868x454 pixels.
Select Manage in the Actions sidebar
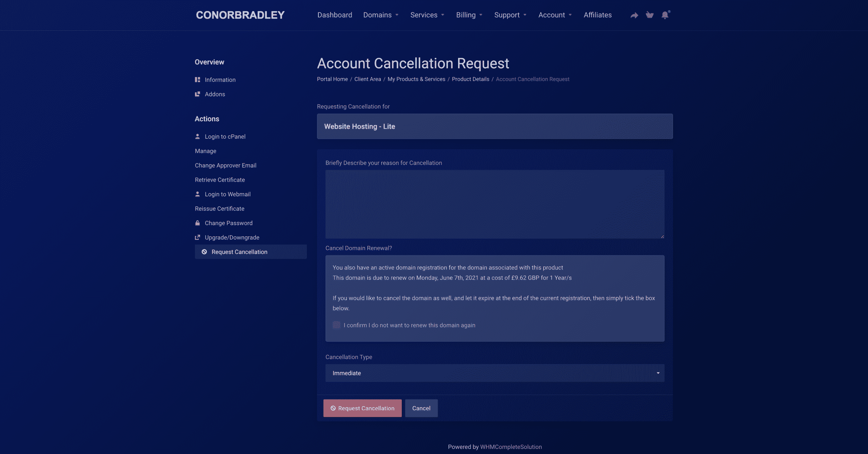coord(205,151)
